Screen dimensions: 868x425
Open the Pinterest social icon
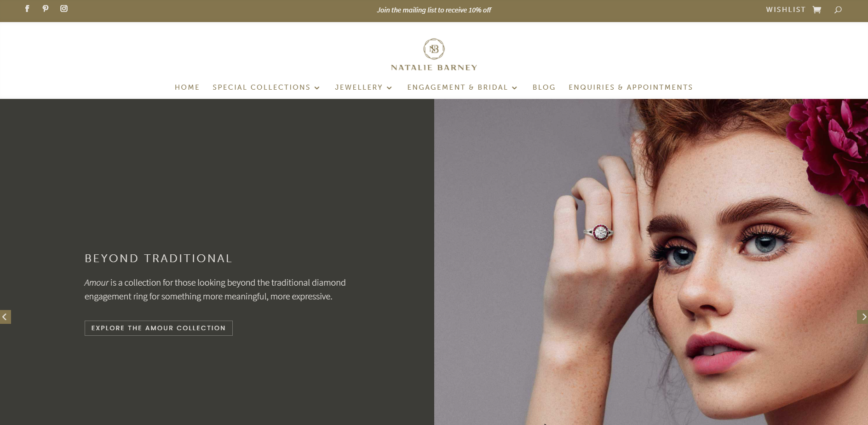pyautogui.click(x=46, y=8)
